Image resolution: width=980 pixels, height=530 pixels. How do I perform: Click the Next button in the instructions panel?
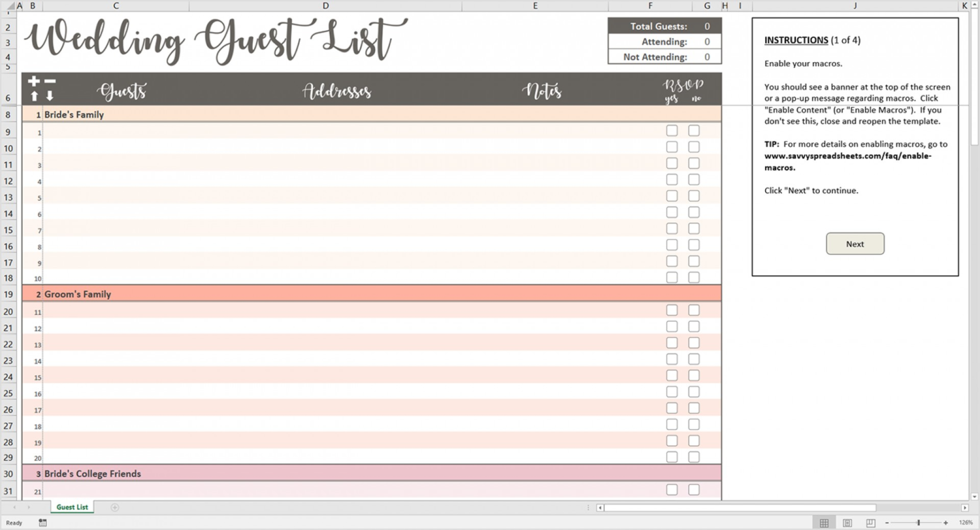(x=854, y=244)
